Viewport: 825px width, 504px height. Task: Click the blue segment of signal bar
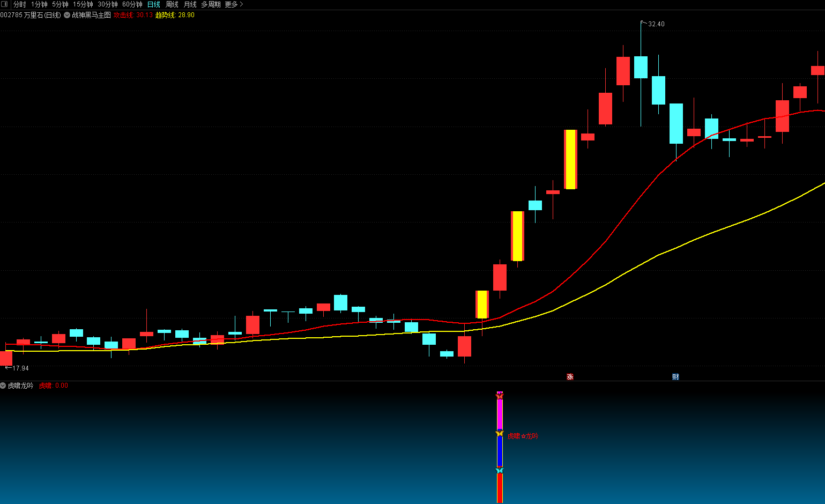click(500, 451)
